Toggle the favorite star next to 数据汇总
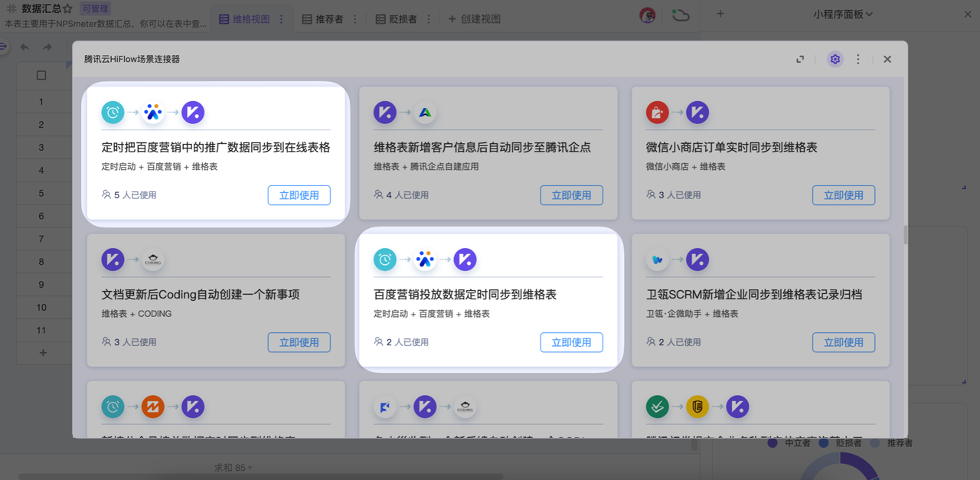Image resolution: width=980 pixels, height=480 pixels. tap(67, 9)
